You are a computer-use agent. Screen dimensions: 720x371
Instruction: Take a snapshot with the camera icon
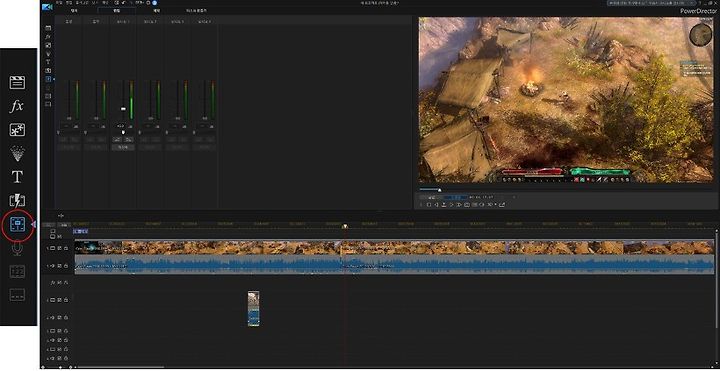[x=467, y=204]
